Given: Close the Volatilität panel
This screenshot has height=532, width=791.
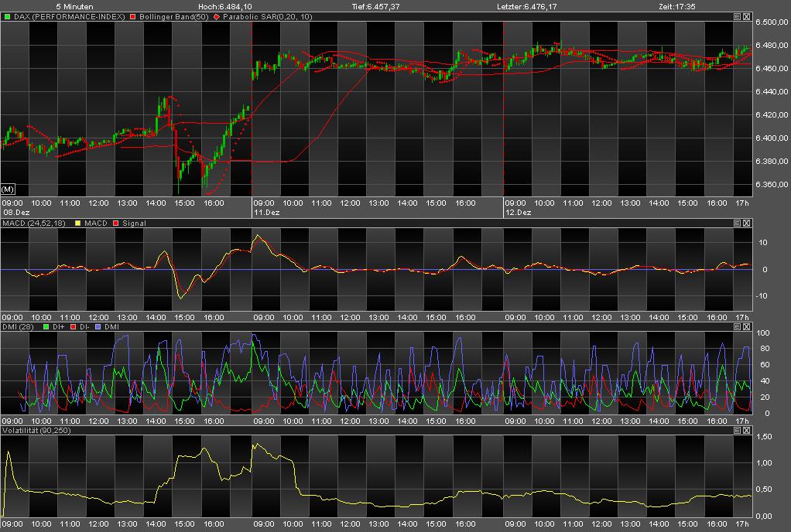Looking at the screenshot, I should [746, 430].
